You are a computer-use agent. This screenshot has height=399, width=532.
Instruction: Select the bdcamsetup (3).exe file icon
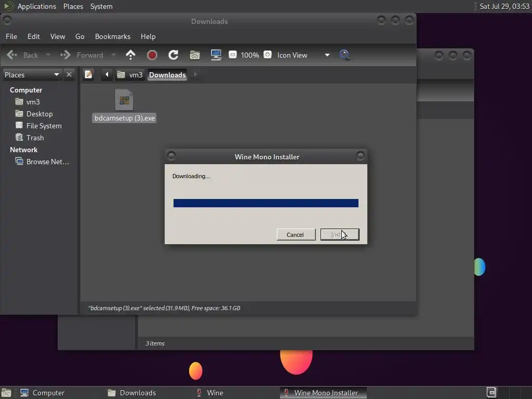pyautogui.click(x=124, y=100)
